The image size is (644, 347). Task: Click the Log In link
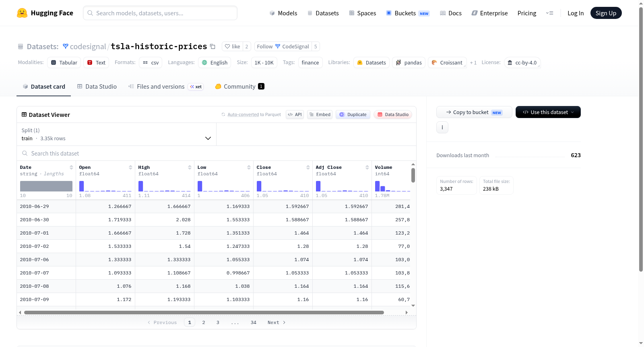pos(576,13)
